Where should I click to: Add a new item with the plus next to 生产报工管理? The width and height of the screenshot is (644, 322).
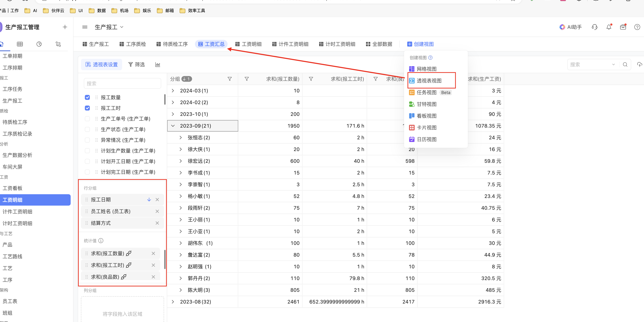pos(65,27)
